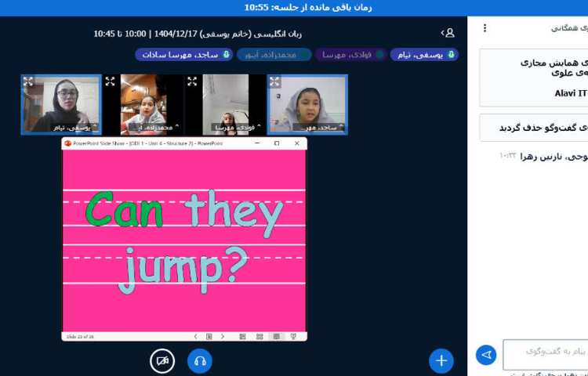Toggle the users list person icon

point(448,34)
